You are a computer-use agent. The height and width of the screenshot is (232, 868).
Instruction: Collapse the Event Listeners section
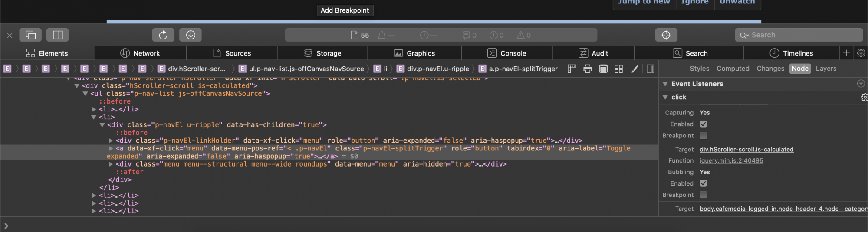665,84
